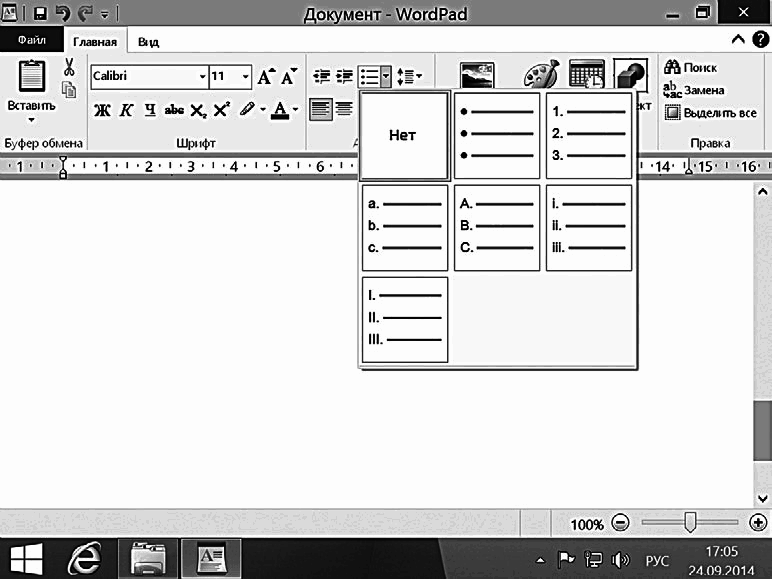Click the Вставить paste clipboard icon
Viewport: 772px width, 579px height.
32,75
